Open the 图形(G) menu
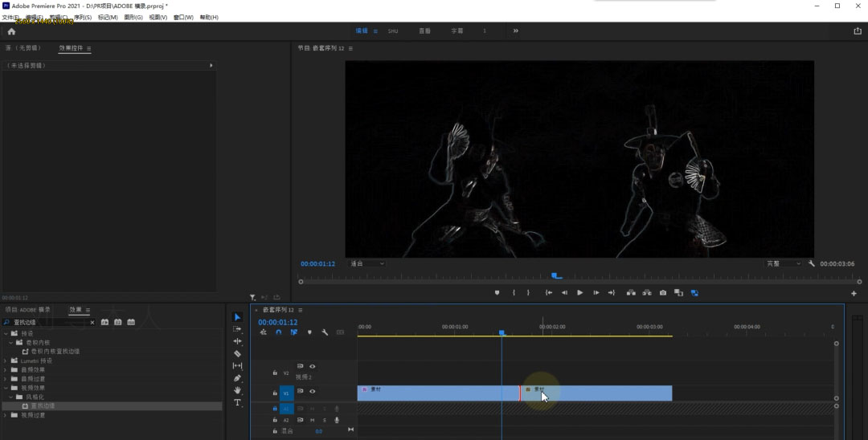 133,17
